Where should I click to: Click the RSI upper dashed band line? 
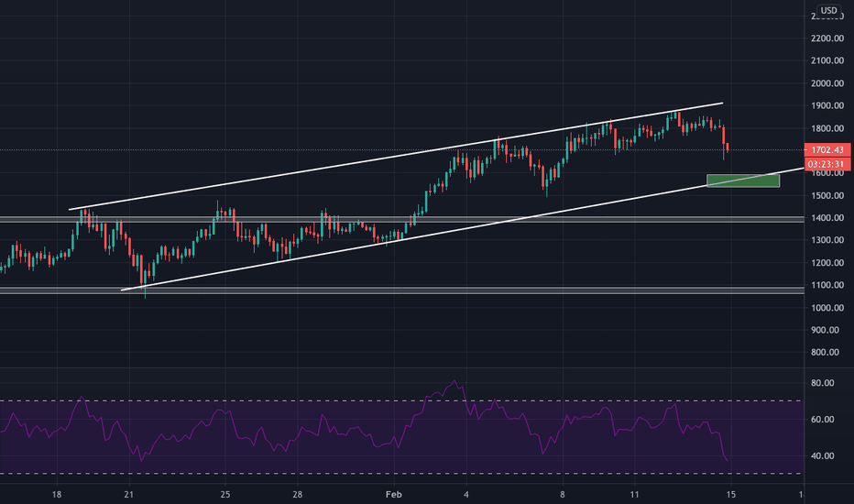[x=402, y=401]
